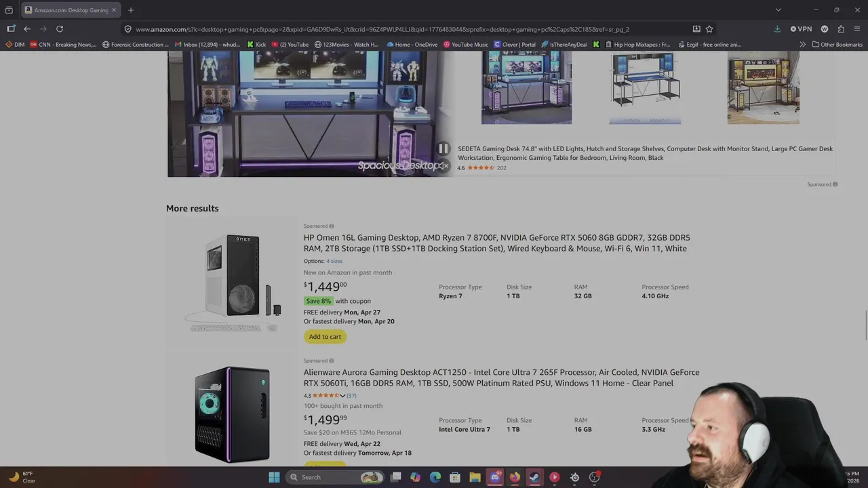Image resolution: width=868 pixels, height=488 pixels.
Task: Open Microsoft Edge from taskbar
Action: point(435,477)
